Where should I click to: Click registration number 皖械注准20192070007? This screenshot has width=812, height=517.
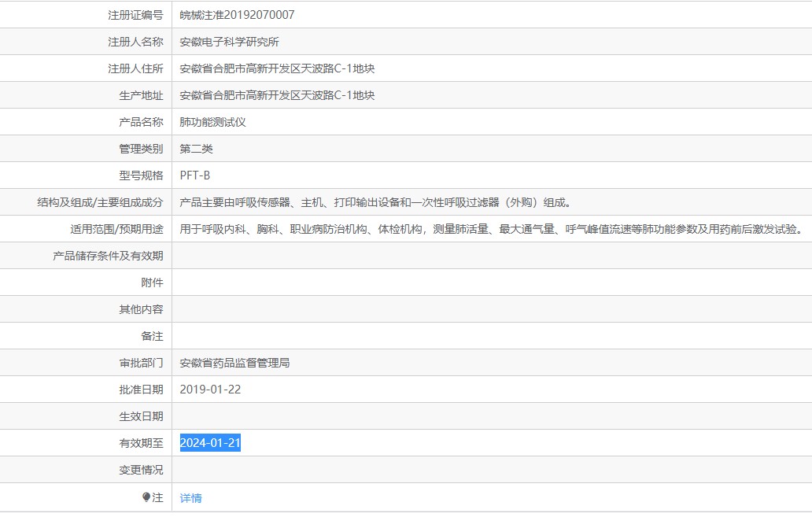click(x=237, y=15)
